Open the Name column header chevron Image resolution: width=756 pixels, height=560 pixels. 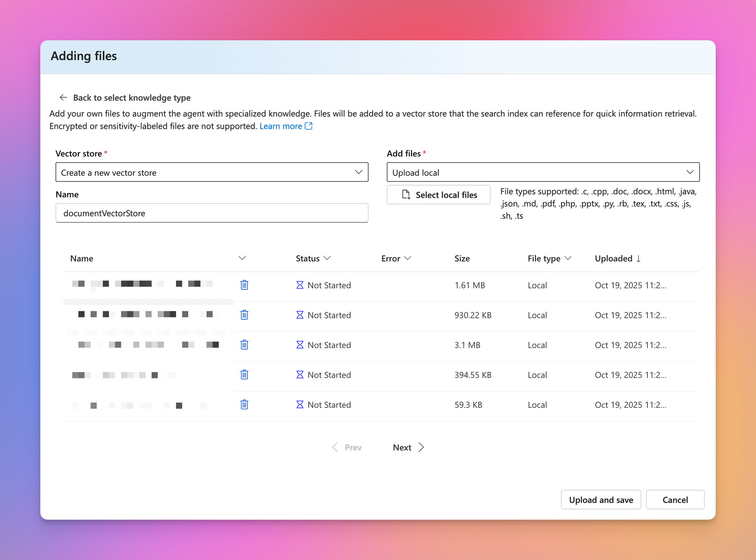point(242,258)
